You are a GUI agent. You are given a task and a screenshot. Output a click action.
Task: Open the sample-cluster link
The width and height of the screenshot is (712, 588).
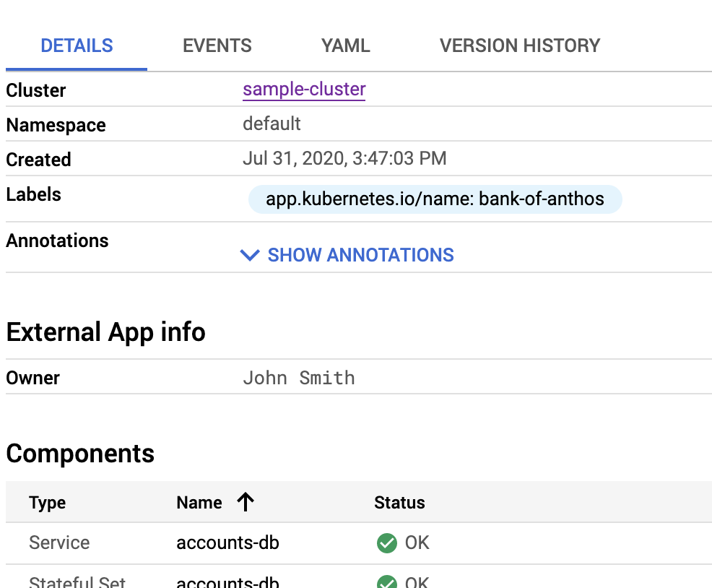pyautogui.click(x=304, y=90)
